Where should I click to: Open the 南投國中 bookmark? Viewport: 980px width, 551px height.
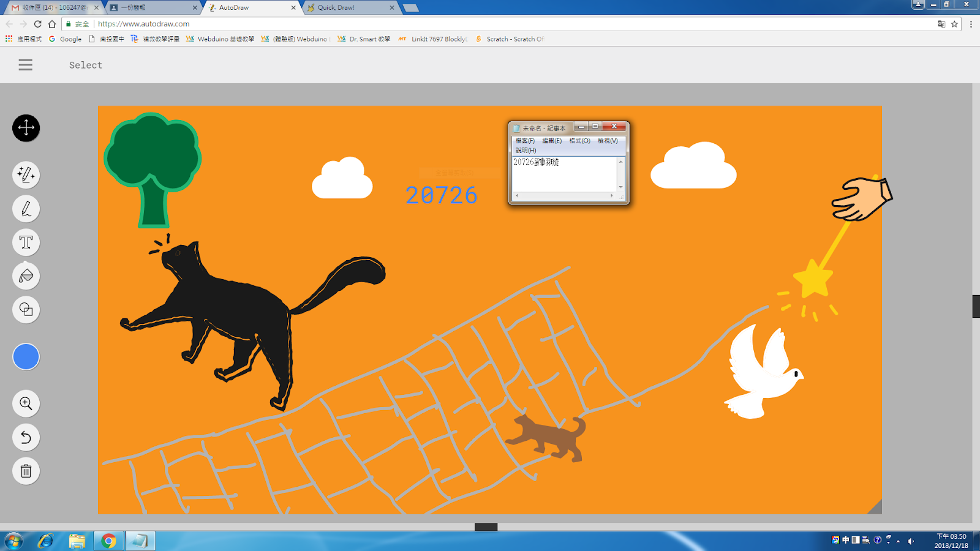coord(107,39)
